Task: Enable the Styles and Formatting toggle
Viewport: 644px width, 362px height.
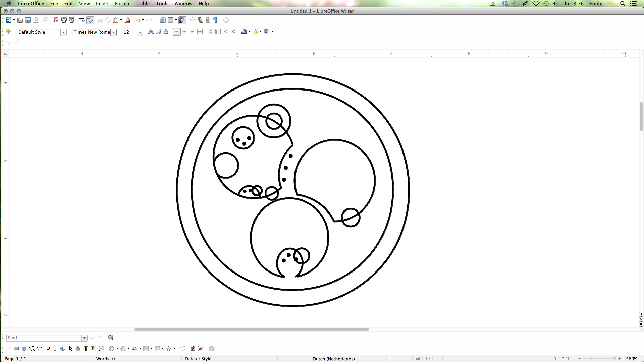Action: pos(8,32)
